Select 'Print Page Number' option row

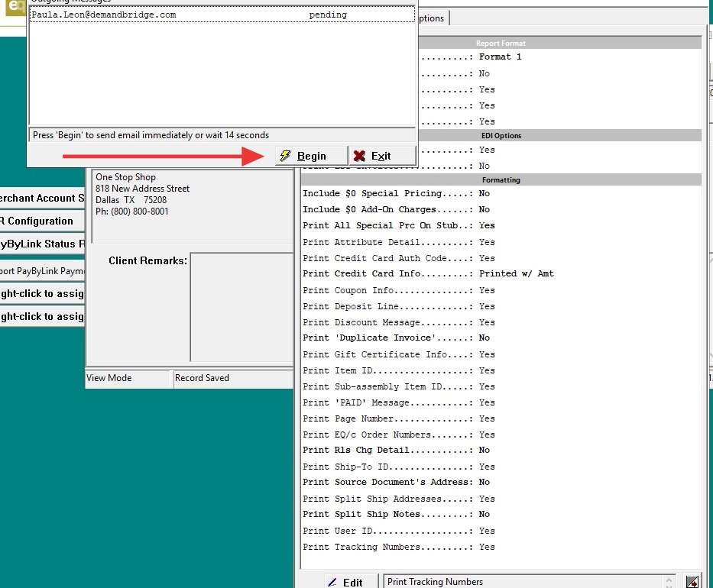click(501, 418)
